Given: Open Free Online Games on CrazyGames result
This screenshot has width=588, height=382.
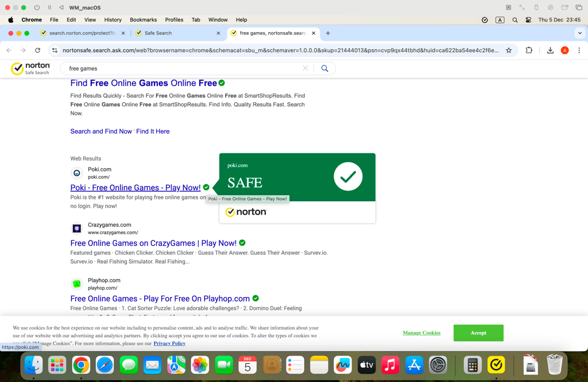Looking at the screenshot, I should (x=153, y=243).
